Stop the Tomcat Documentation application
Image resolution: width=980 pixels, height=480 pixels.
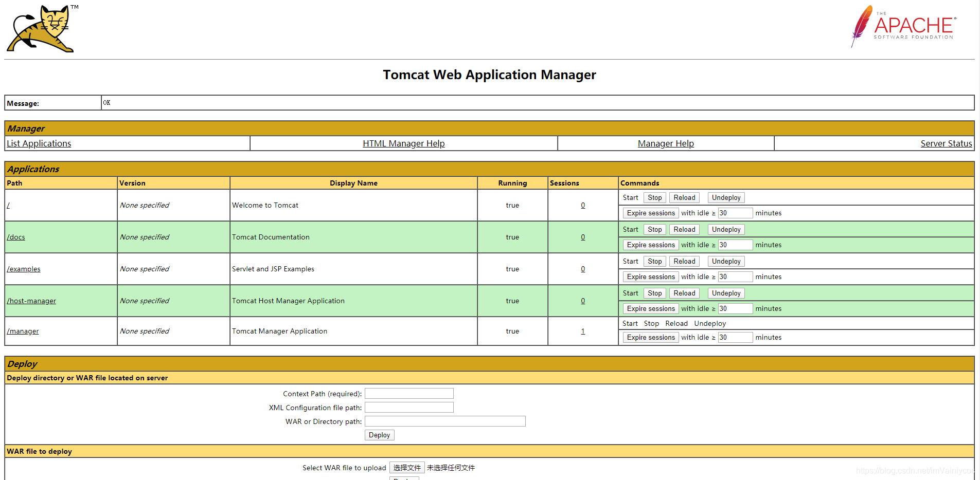655,229
